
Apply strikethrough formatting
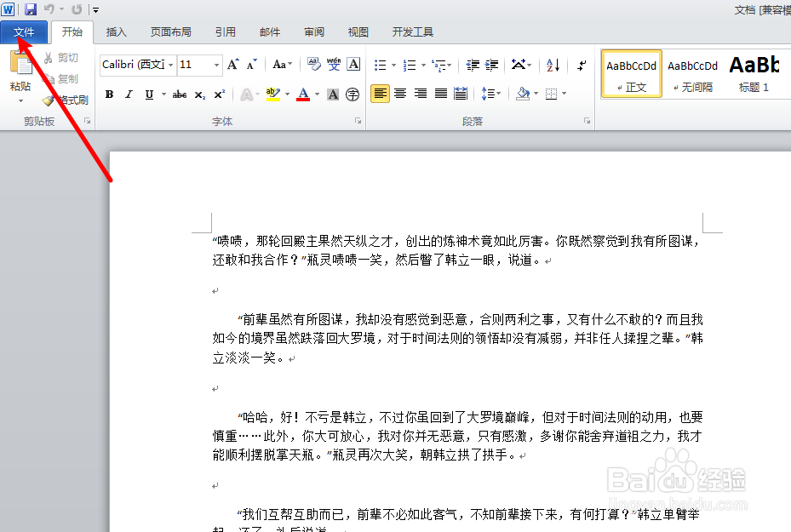pyautogui.click(x=179, y=94)
